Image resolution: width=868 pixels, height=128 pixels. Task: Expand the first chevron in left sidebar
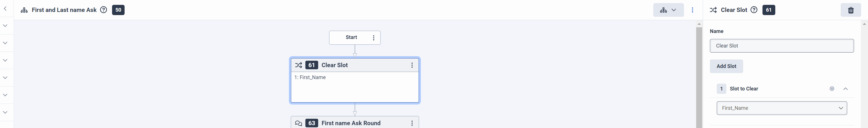coord(5,26)
